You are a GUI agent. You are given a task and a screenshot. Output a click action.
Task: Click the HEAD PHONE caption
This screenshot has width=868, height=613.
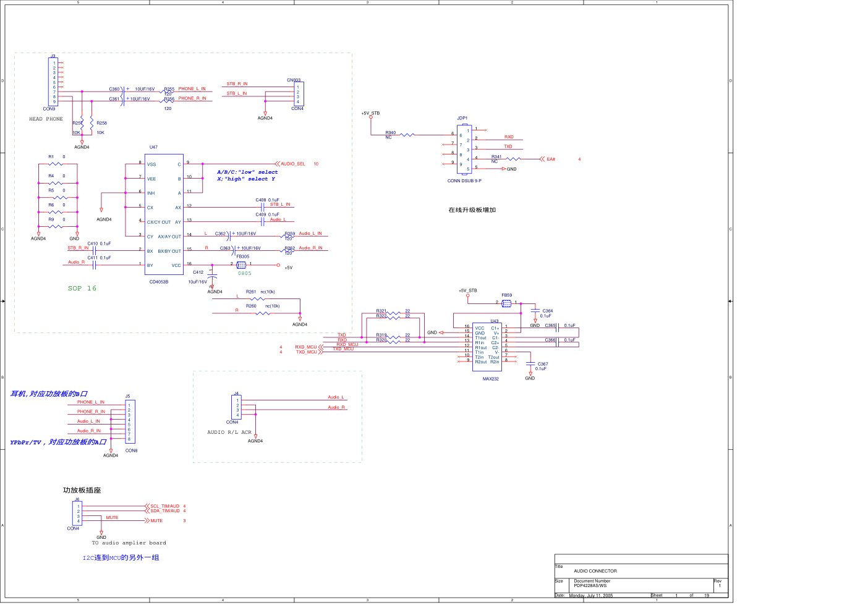coord(46,119)
